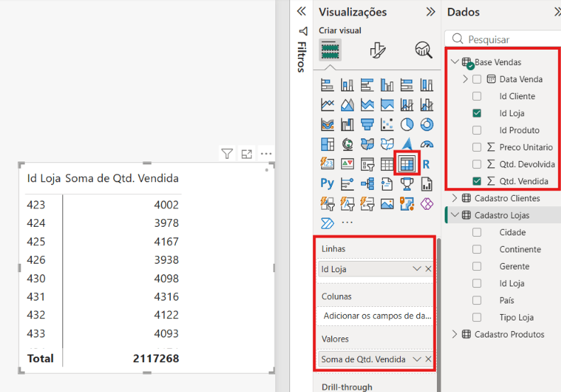Collapse the Base Vendas table
This screenshot has width=561, height=392.
click(x=455, y=62)
